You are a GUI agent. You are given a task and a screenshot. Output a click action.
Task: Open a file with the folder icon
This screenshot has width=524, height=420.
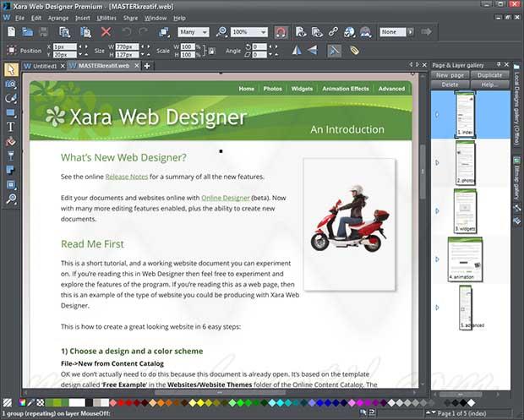[27, 32]
